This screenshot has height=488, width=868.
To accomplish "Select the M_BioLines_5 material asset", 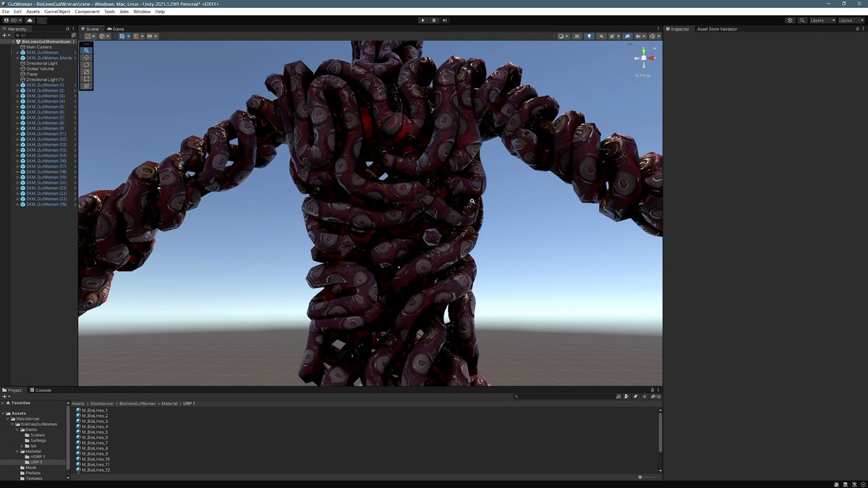I will [95, 432].
